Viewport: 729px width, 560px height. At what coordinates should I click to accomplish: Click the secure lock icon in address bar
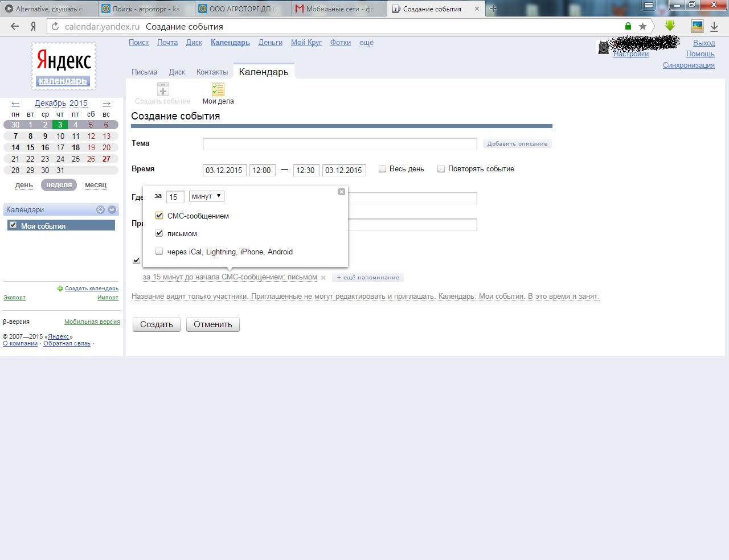[x=628, y=26]
